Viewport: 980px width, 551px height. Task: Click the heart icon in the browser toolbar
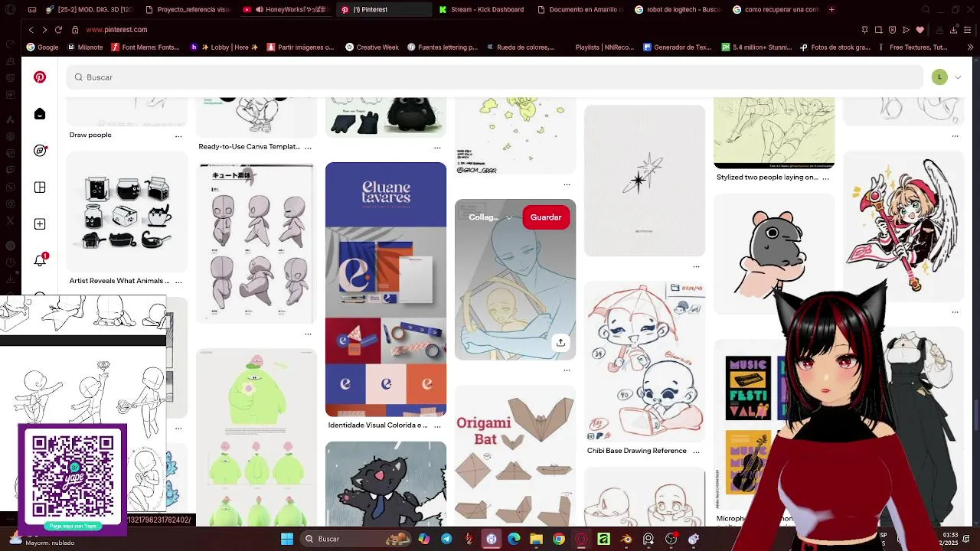[920, 30]
